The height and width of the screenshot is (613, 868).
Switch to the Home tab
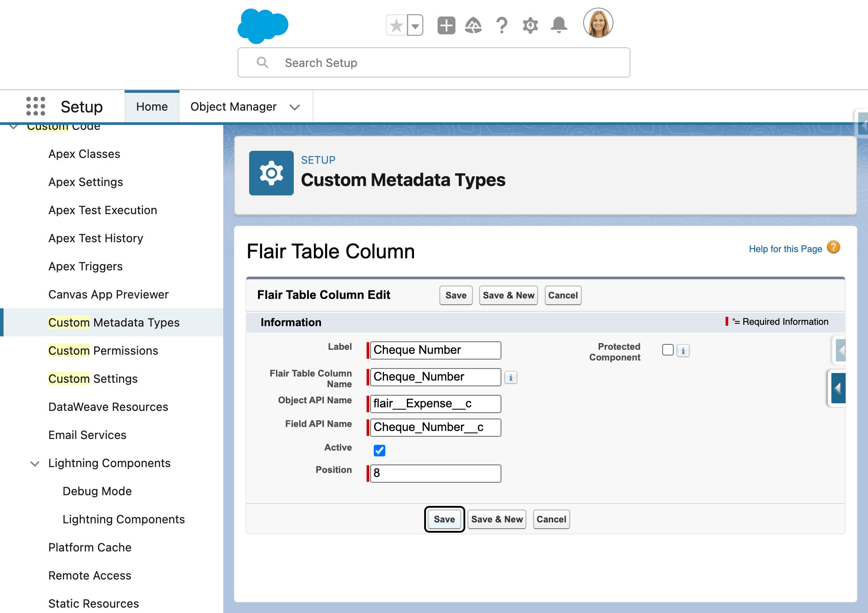(152, 107)
